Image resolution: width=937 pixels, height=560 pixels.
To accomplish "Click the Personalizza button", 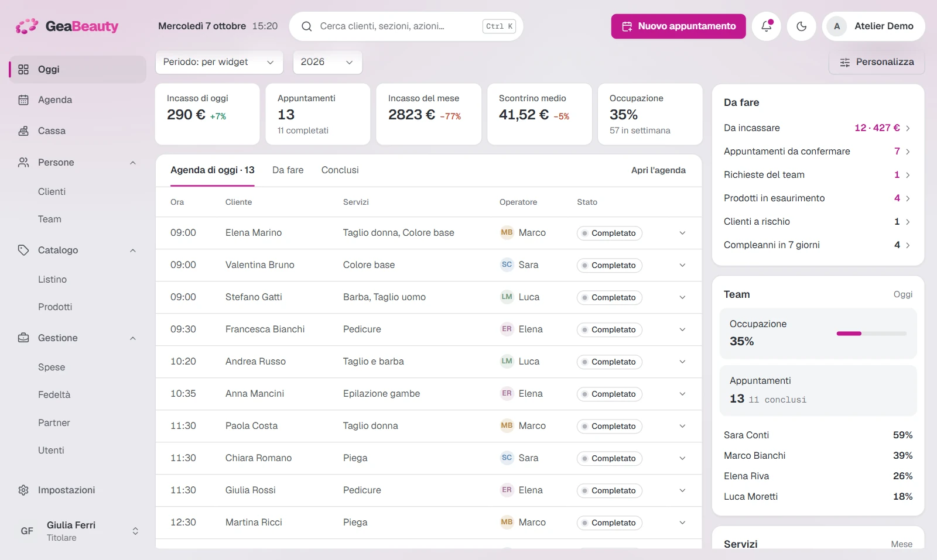I will (x=877, y=62).
